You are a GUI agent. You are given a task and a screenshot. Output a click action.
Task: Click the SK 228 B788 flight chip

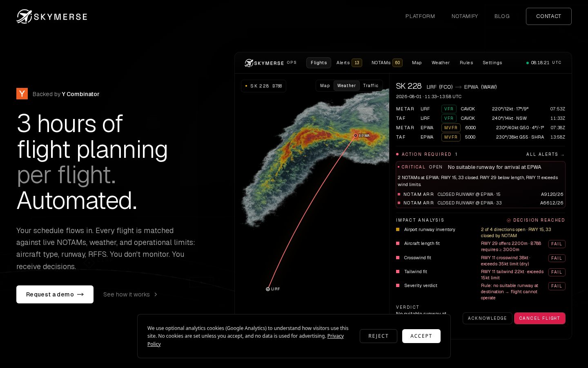(x=264, y=86)
